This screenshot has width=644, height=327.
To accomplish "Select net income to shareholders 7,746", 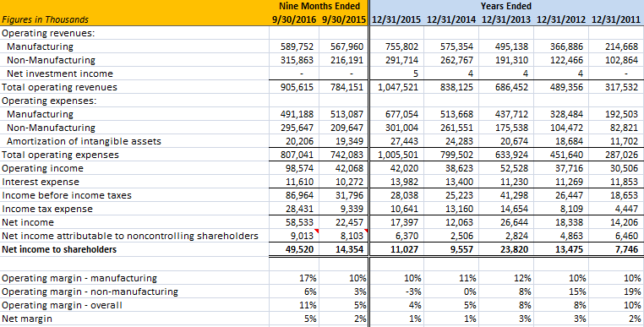I will [627, 249].
